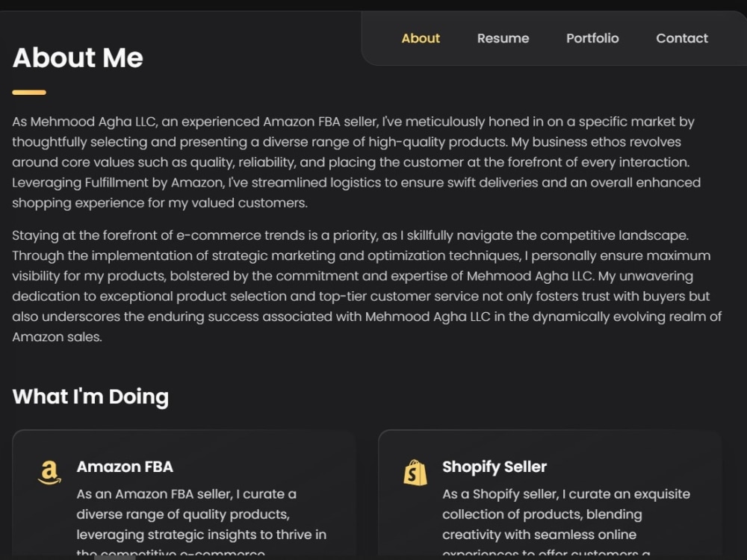This screenshot has width=747, height=560.
Task: Click the What I'm Doing heading
Action: click(x=90, y=396)
